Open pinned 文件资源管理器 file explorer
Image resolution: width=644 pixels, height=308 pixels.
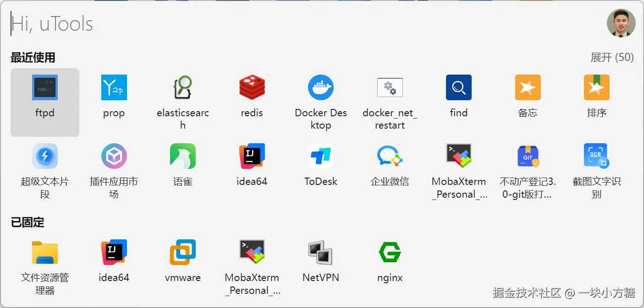tap(45, 252)
